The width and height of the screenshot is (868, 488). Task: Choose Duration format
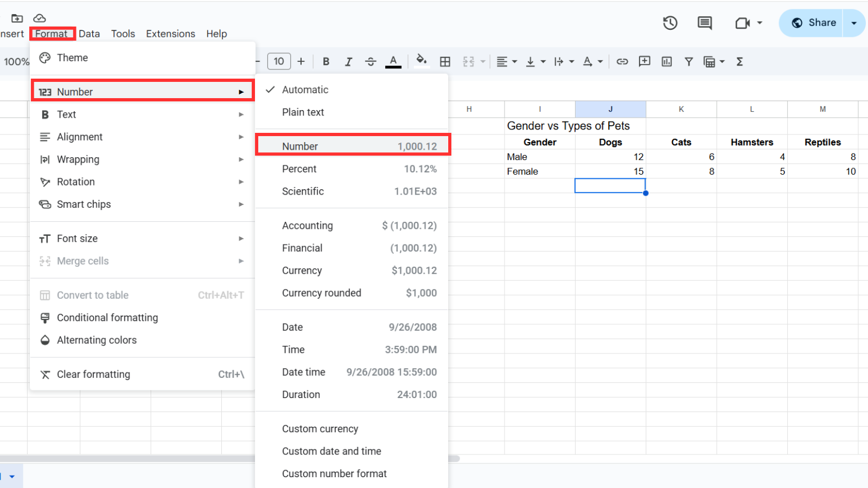(x=352, y=395)
